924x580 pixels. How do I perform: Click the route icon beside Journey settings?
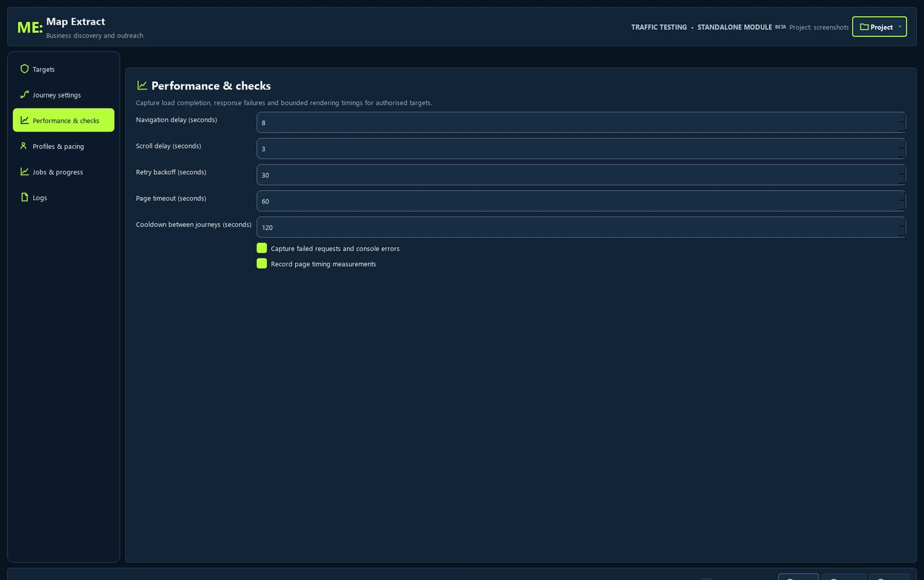(24, 95)
